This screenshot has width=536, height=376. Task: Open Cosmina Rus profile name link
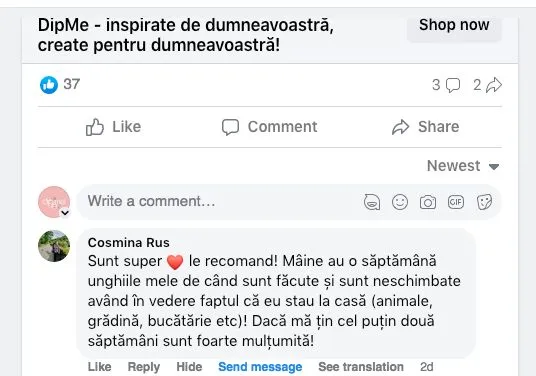[x=129, y=243]
